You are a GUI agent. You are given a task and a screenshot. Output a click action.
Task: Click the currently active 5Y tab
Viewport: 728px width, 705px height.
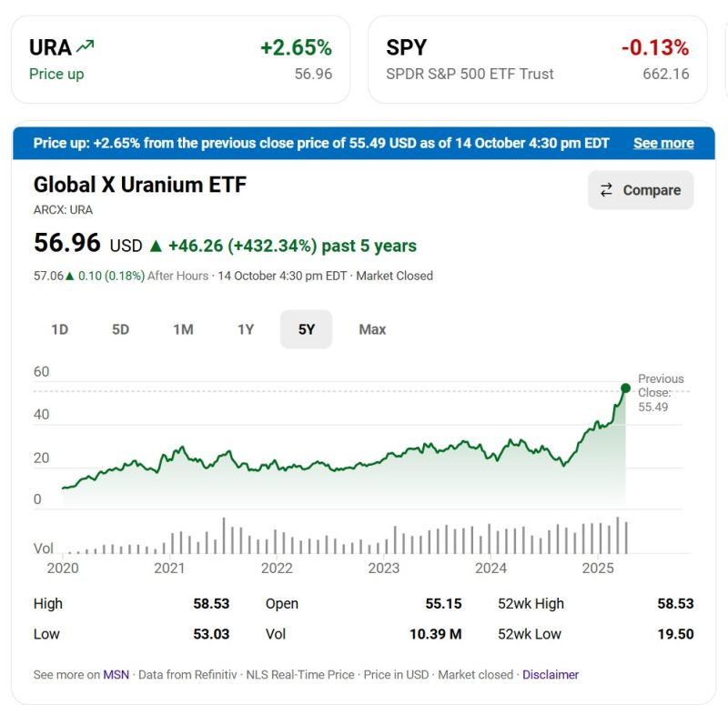pos(308,329)
